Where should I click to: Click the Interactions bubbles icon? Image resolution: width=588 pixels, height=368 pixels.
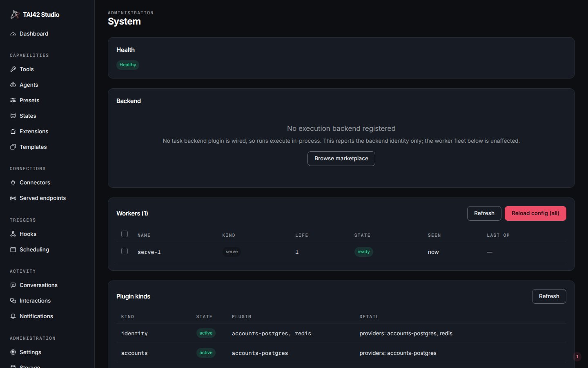click(13, 301)
